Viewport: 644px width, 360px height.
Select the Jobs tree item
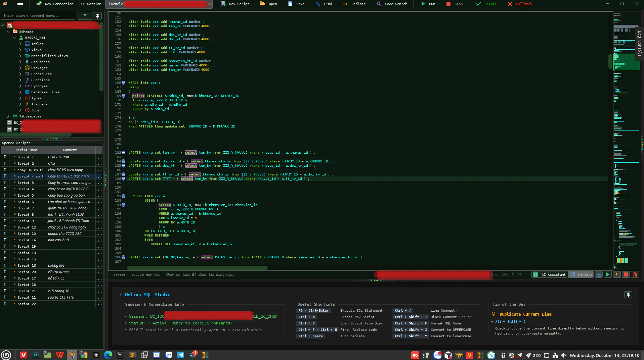pyautogui.click(x=35, y=110)
